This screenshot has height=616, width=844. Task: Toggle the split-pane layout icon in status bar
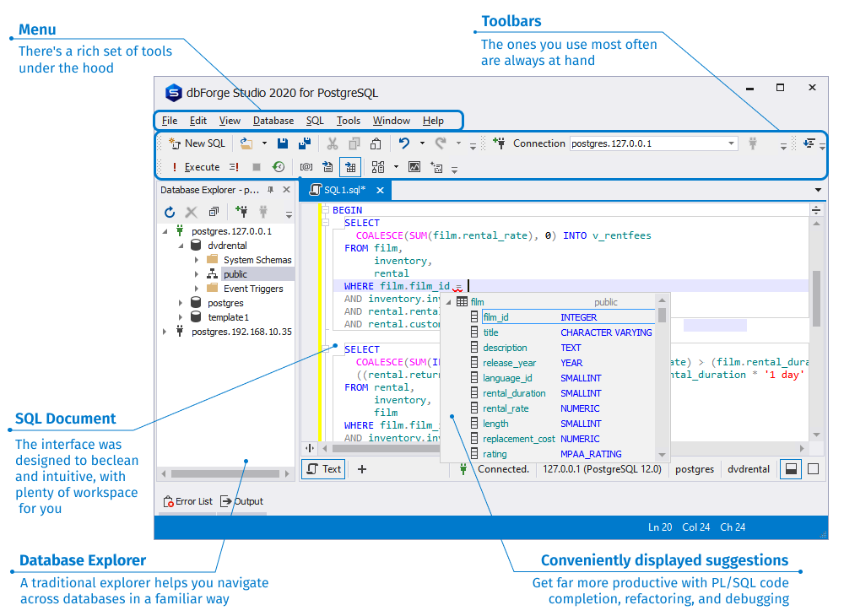(792, 470)
